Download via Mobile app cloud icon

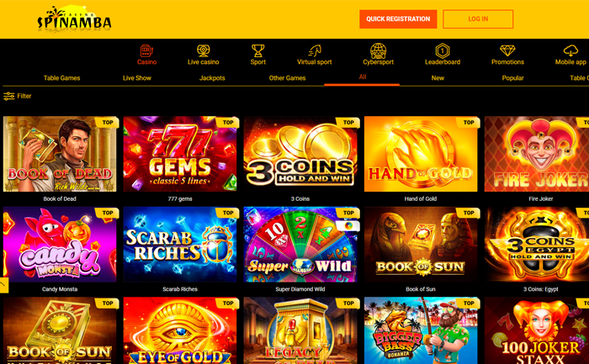[570, 50]
